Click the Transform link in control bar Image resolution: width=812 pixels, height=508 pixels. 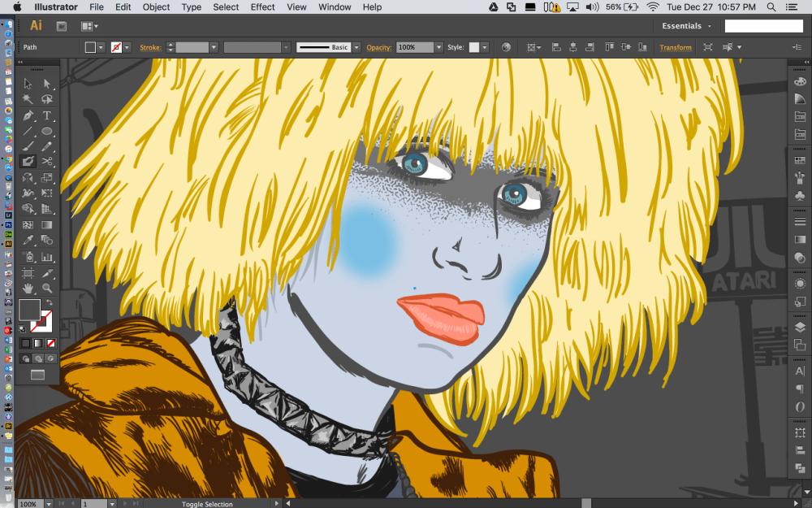(x=676, y=48)
